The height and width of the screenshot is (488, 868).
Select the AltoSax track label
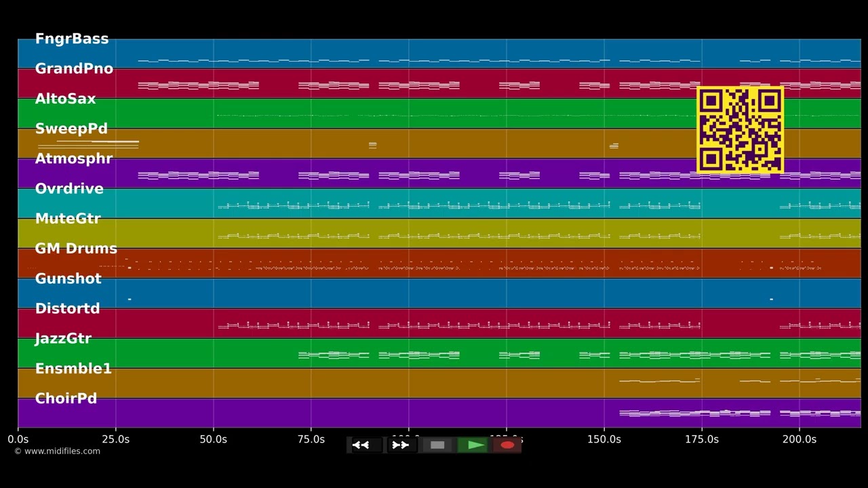pyautogui.click(x=66, y=99)
